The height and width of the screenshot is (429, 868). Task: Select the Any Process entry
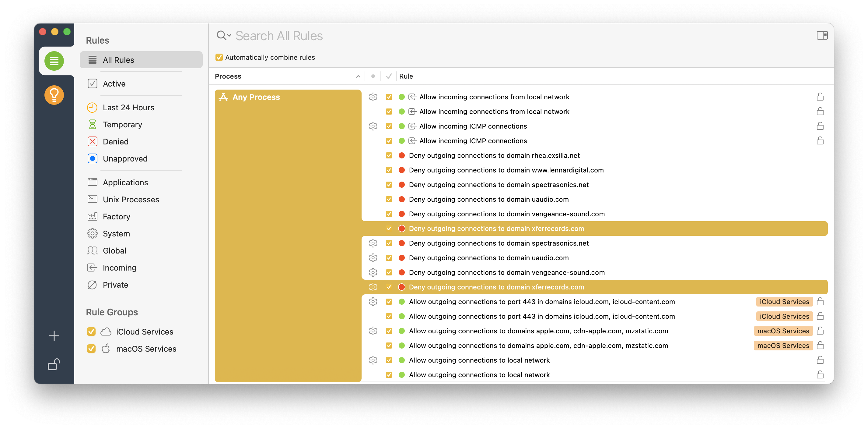pyautogui.click(x=256, y=97)
